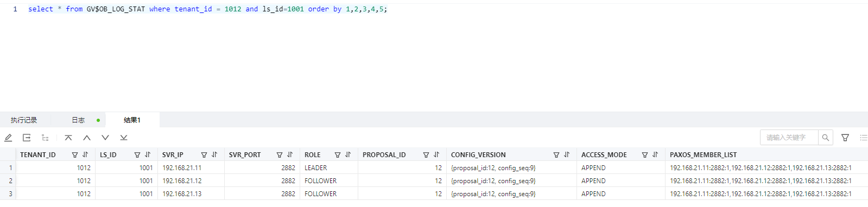
Task: Click the keyword search input field
Action: point(789,138)
